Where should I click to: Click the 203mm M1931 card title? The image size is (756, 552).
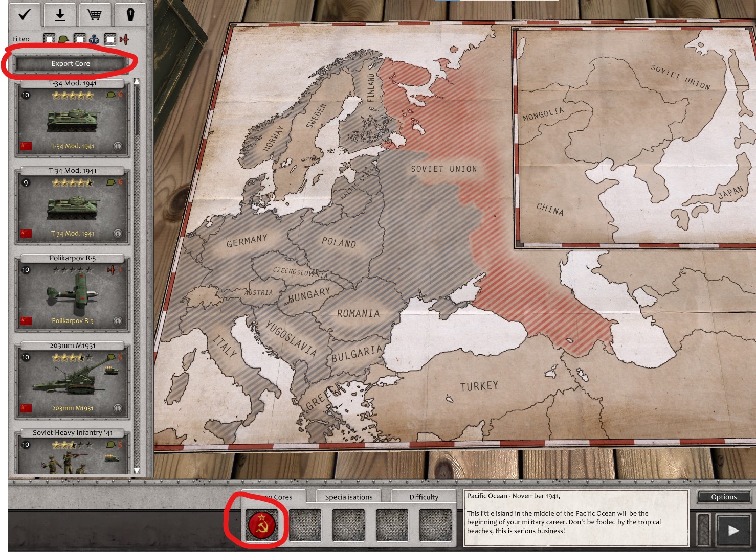click(x=73, y=346)
